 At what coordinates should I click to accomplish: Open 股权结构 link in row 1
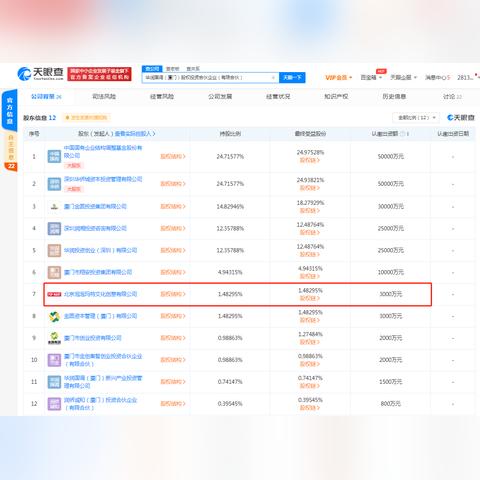(x=173, y=156)
